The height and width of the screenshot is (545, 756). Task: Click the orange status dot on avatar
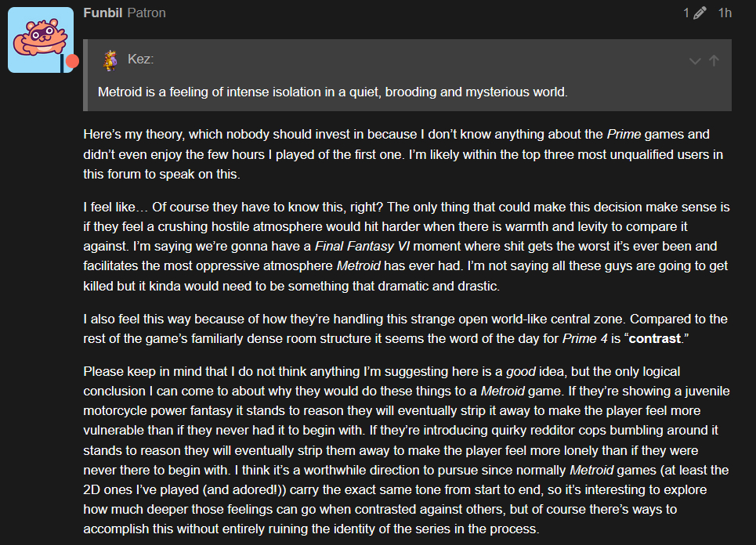pyautogui.click(x=72, y=61)
